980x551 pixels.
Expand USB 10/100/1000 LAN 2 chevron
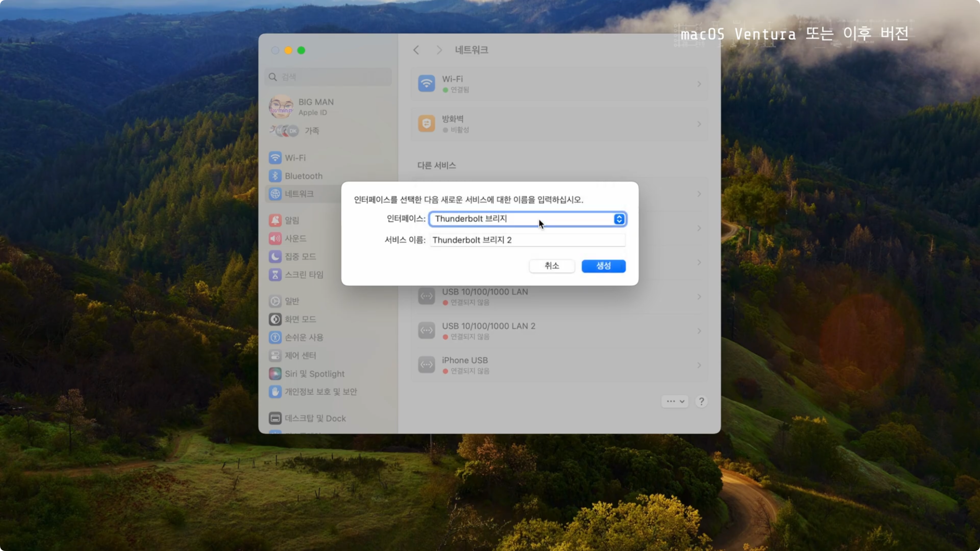pyautogui.click(x=699, y=331)
